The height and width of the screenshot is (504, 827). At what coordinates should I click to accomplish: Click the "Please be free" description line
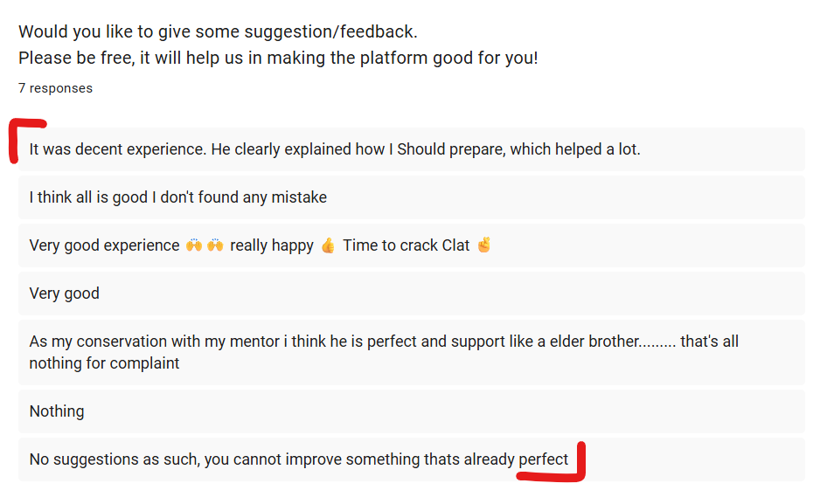(278, 59)
